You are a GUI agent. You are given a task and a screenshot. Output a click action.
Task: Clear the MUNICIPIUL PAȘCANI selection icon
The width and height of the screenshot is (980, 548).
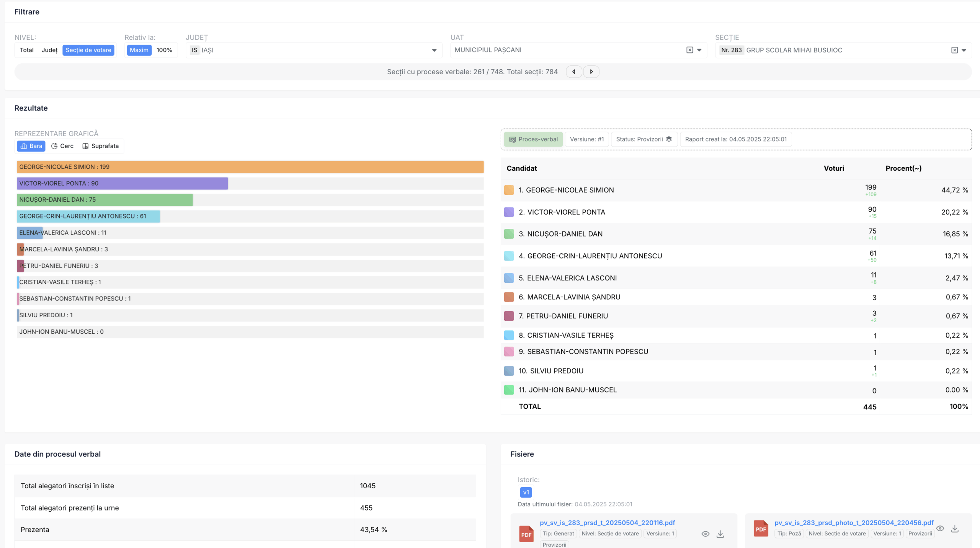(x=689, y=50)
